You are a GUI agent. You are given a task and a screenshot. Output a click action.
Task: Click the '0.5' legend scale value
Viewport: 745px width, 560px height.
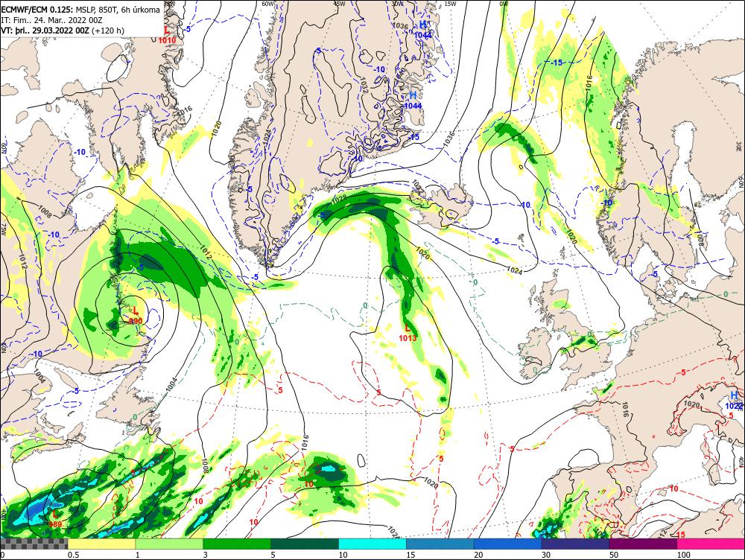73,555
